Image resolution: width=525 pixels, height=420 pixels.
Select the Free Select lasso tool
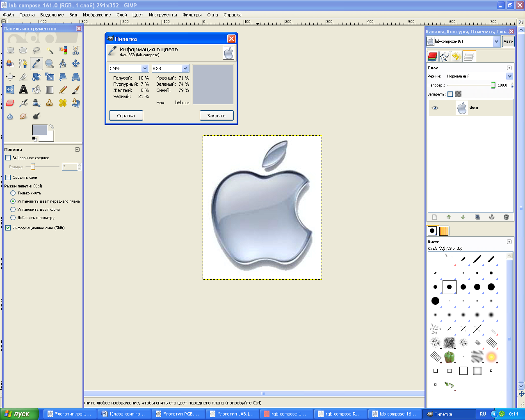click(x=37, y=50)
